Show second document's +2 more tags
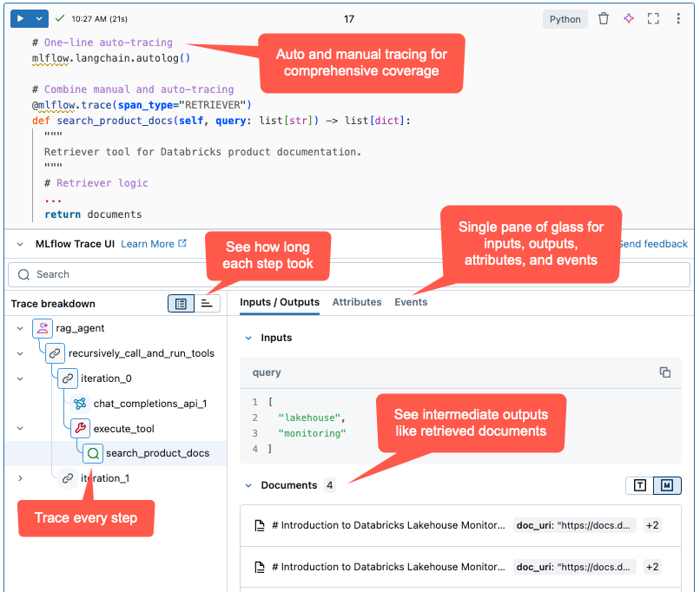700x592 pixels. click(652, 567)
